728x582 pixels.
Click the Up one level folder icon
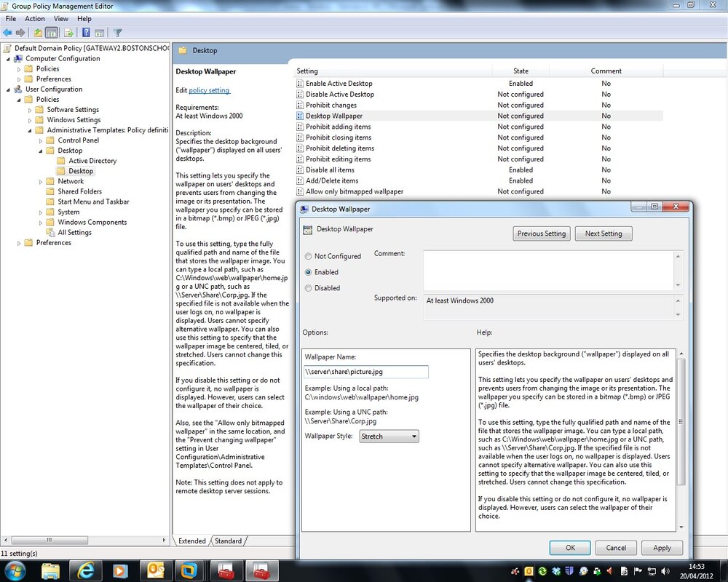(x=38, y=33)
